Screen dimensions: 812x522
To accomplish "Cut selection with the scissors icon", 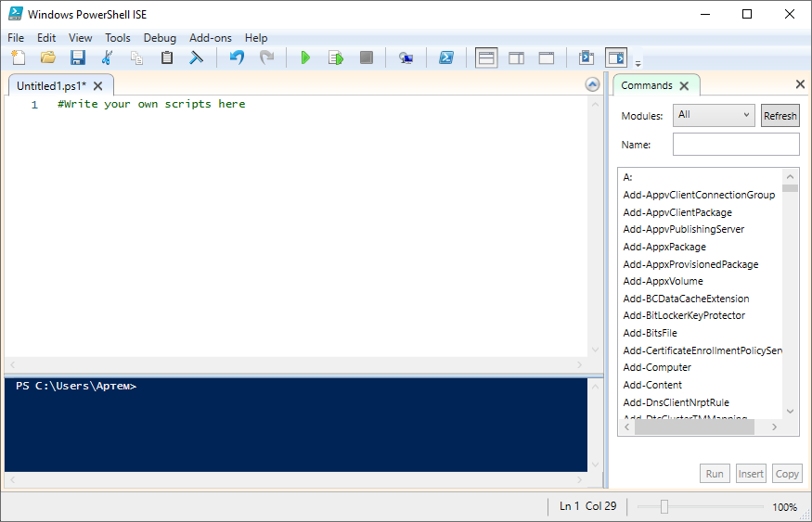I will point(108,57).
